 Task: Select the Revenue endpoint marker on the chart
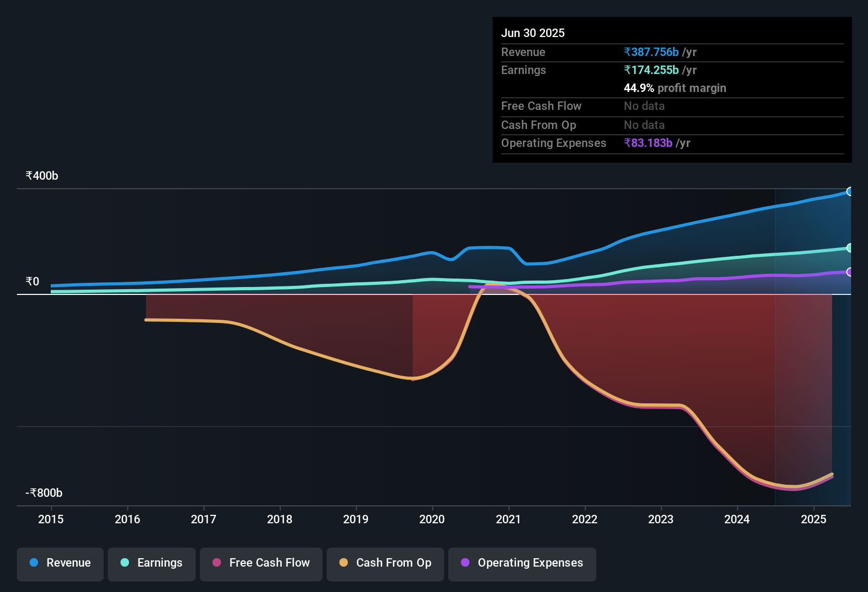pyautogui.click(x=850, y=191)
